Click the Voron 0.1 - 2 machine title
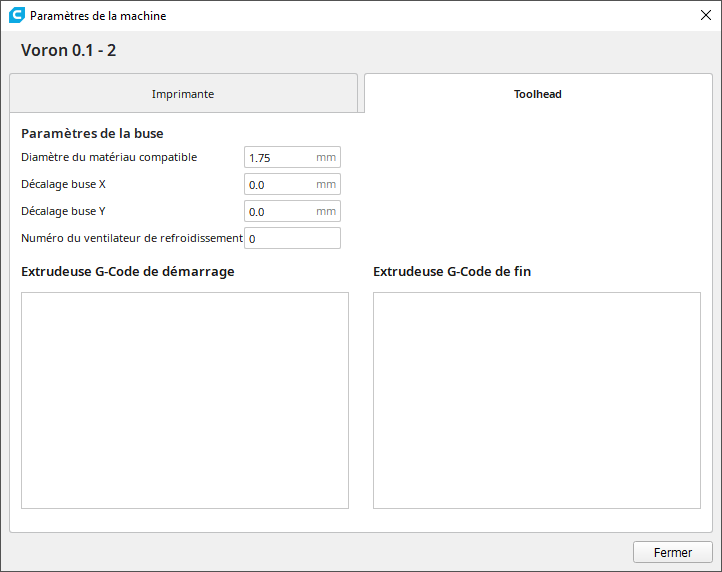The image size is (722, 572). [69, 50]
